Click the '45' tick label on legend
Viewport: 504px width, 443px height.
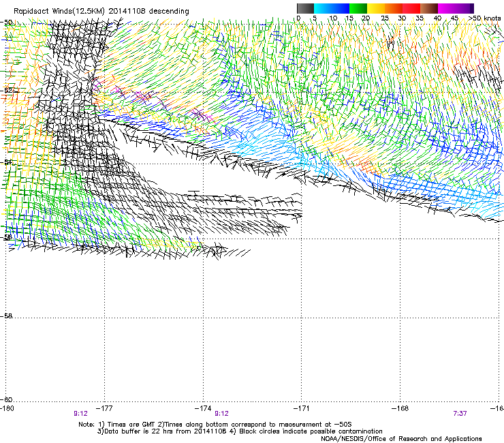click(454, 18)
